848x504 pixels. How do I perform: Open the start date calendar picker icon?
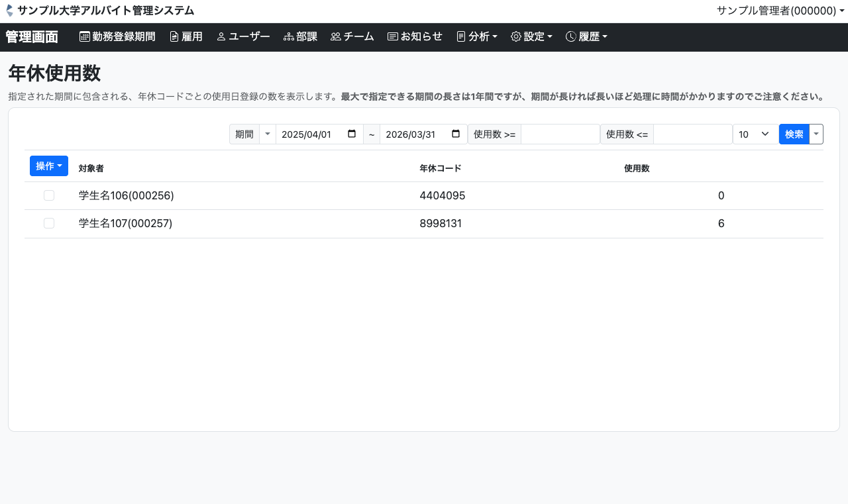point(352,134)
